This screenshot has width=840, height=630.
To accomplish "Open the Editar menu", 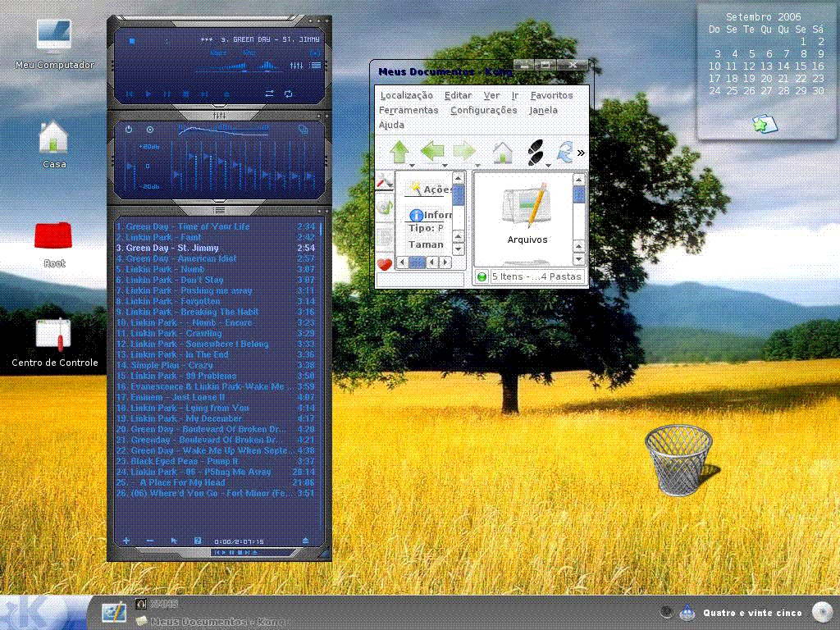I will (x=458, y=95).
